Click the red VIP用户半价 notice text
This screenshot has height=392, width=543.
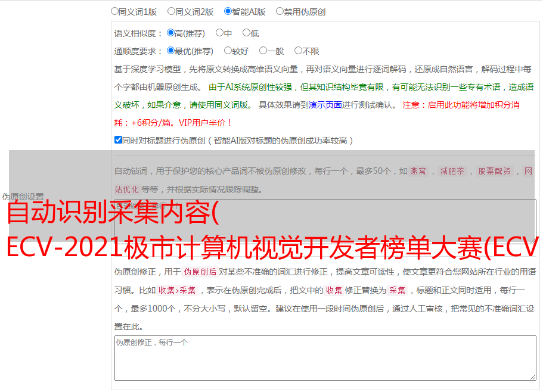[x=206, y=123]
